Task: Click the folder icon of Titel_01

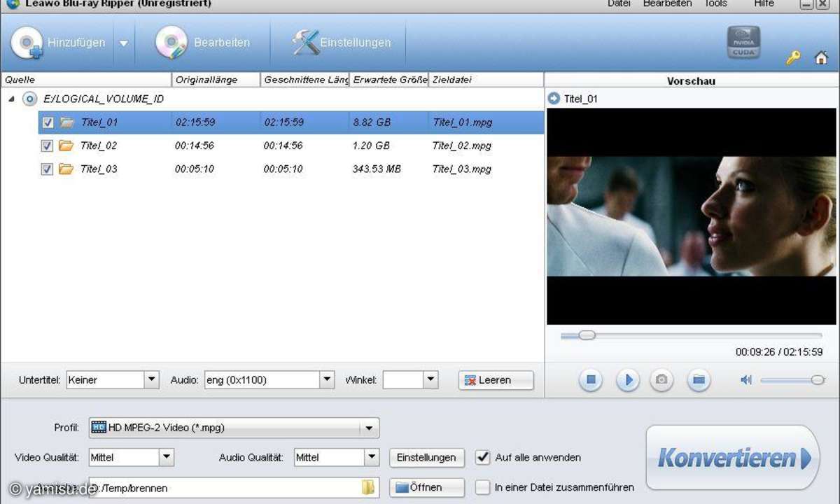Action: [67, 122]
